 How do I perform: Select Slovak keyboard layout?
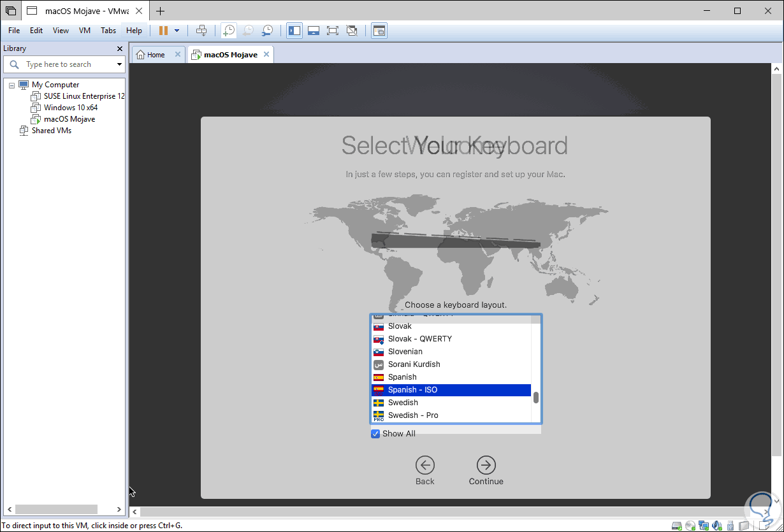[451, 326]
